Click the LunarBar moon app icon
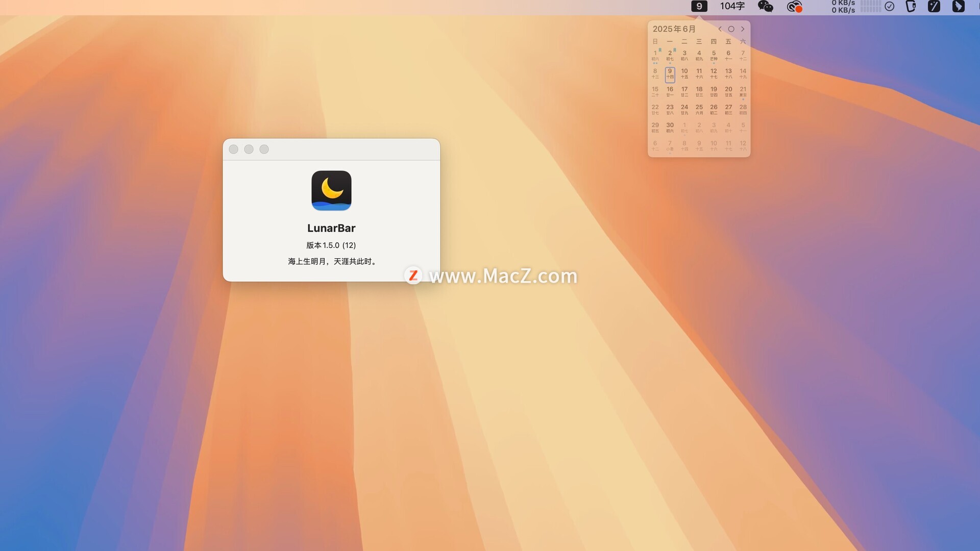The width and height of the screenshot is (980, 551). point(331,190)
